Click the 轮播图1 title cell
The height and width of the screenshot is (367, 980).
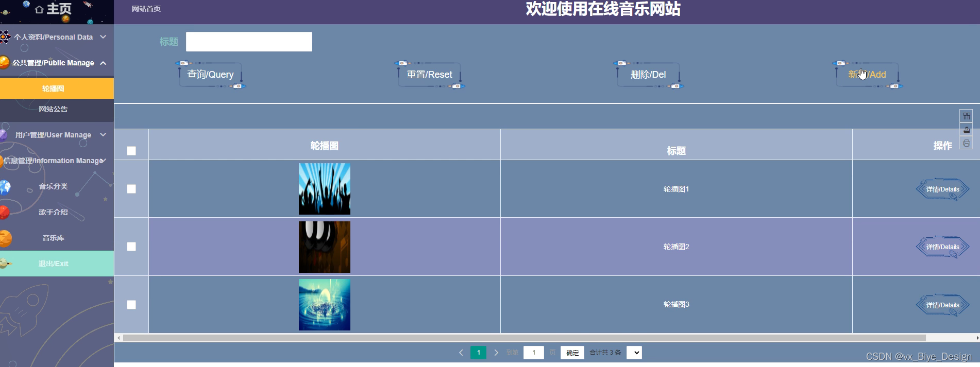pos(677,189)
